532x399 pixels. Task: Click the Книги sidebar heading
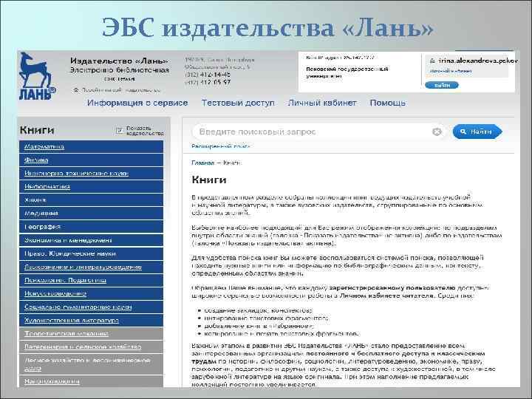coord(37,130)
